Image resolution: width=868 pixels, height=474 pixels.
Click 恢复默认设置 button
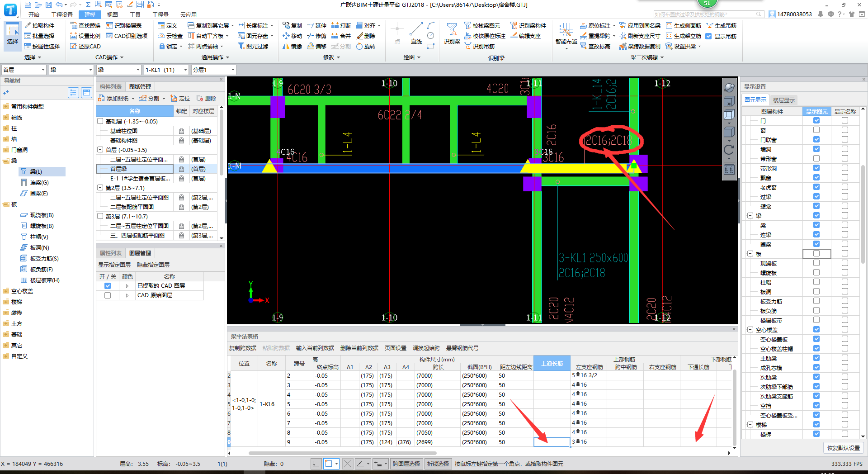844,448
